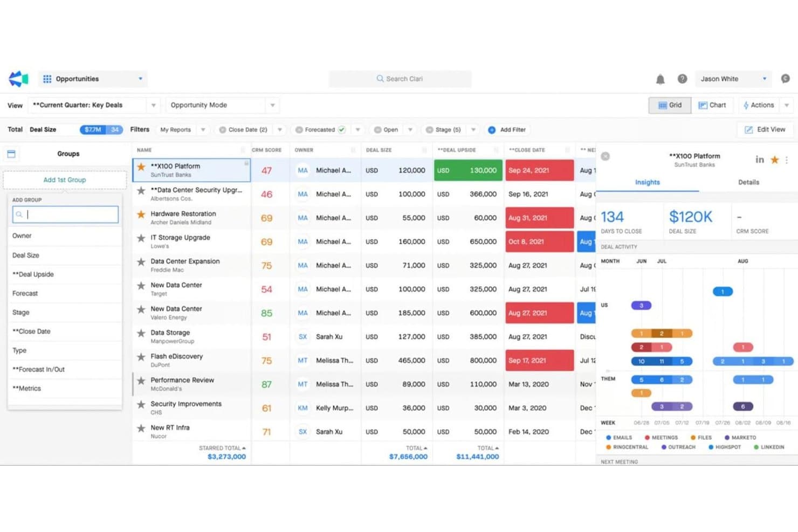Click the MA avatar for Hardware Restoration
Screen dimensions: 798x532
pyautogui.click(x=302, y=218)
